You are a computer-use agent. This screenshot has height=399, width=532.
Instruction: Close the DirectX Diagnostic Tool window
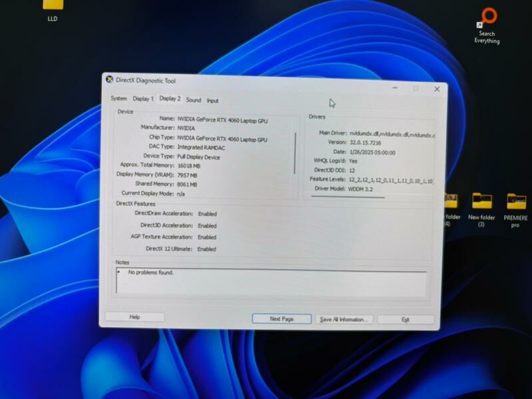pos(437,89)
